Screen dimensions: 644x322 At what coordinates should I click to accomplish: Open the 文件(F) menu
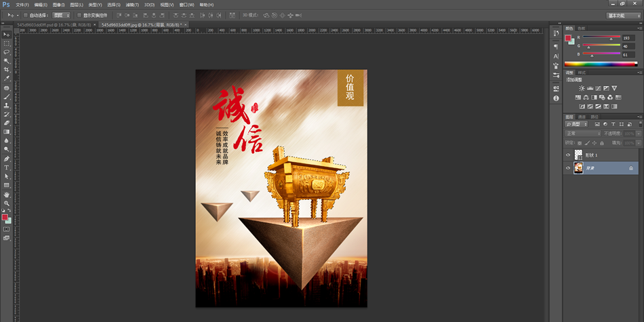pos(22,5)
